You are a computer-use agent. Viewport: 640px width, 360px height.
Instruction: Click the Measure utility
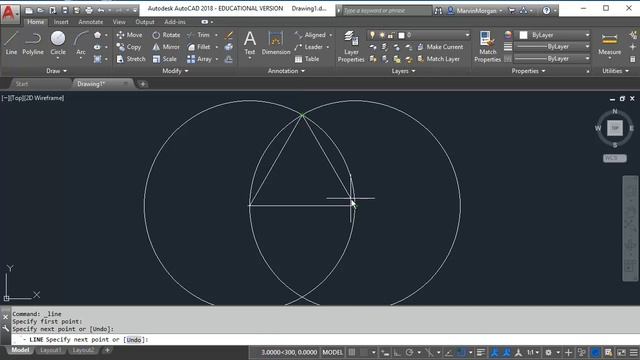(x=609, y=43)
